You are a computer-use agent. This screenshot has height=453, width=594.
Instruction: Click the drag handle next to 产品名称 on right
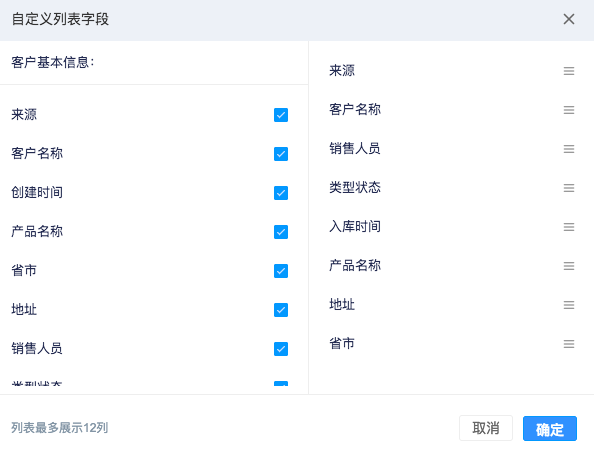point(569,266)
